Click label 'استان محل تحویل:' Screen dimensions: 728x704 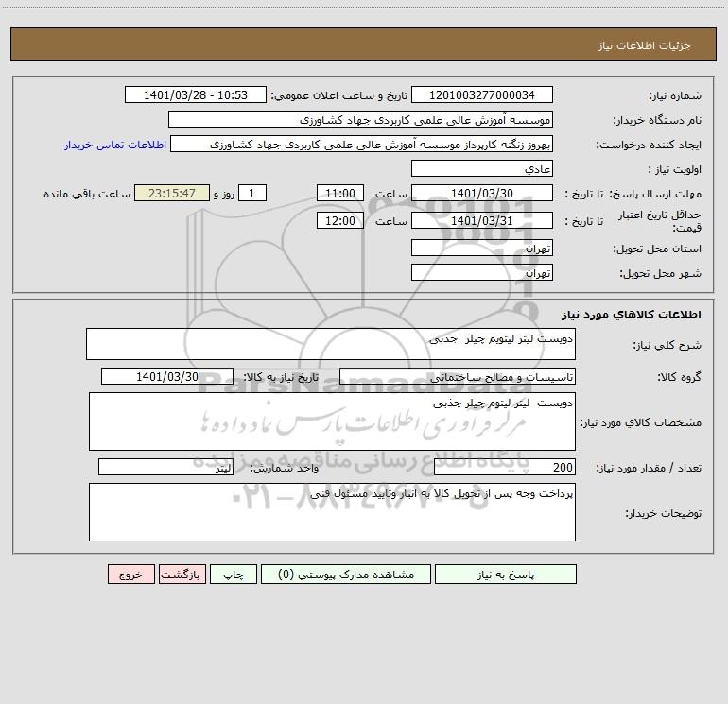[x=657, y=249]
